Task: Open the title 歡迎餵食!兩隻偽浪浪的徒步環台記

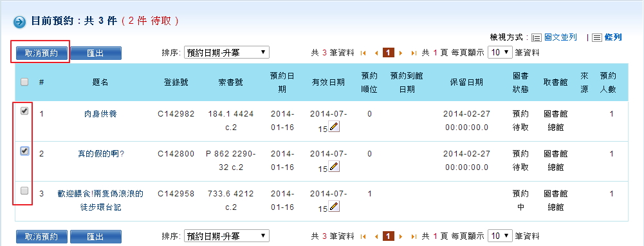Action: (100, 201)
